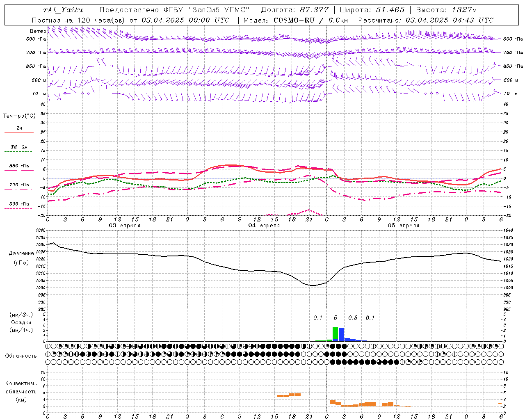This screenshot has height=420, width=525.
Task: Select the 500 гПа temperature legend entry
Action: (x=19, y=204)
